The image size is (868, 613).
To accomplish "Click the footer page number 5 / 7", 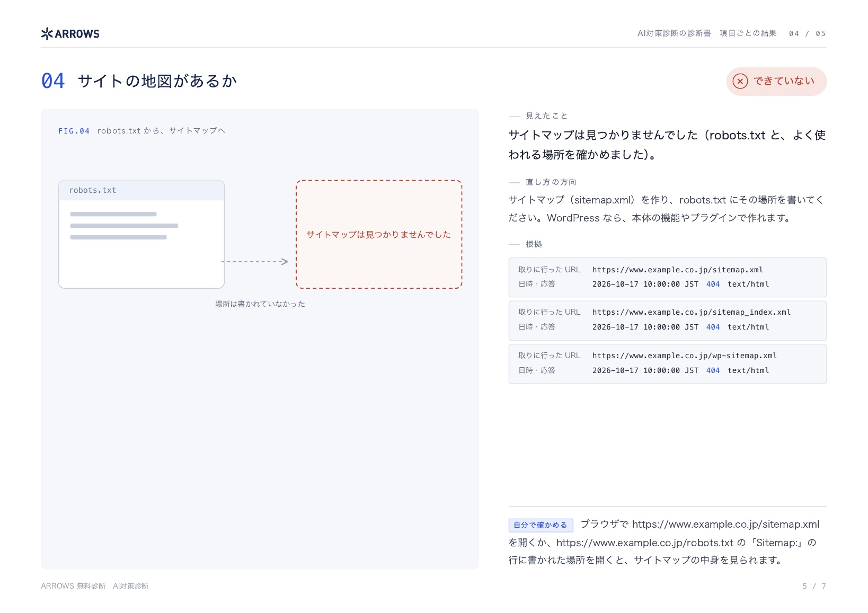I will pyautogui.click(x=814, y=586).
